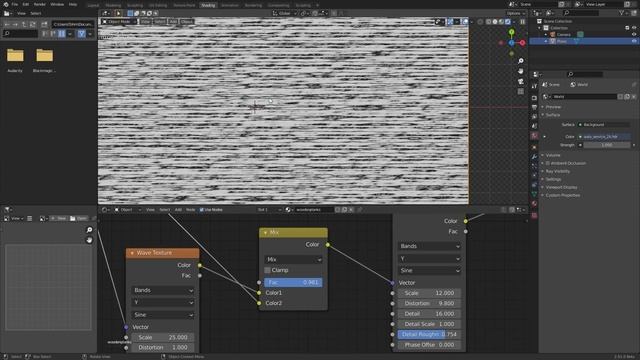The image size is (640, 360).
Task: Toggle viewport gizmo display button
Action: coord(450,22)
